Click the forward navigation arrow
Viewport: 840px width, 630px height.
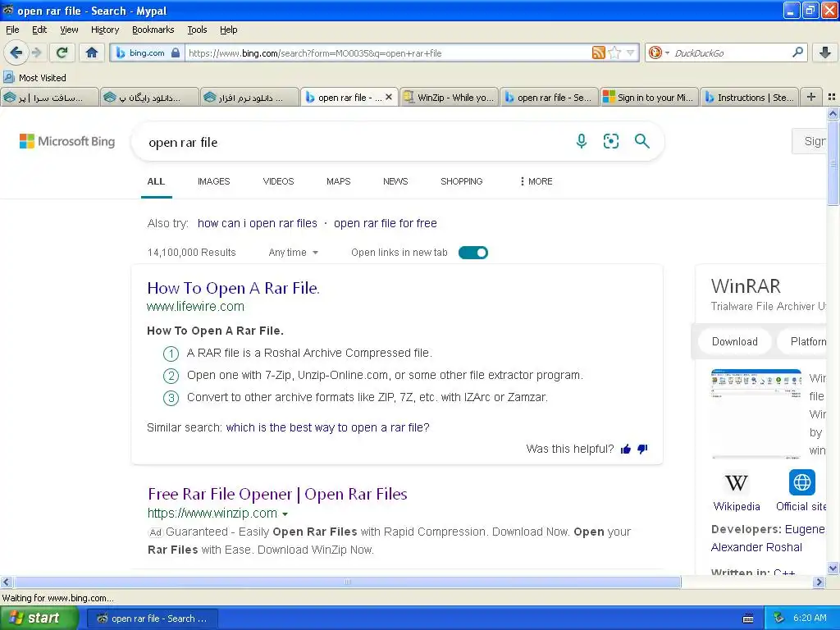(37, 52)
